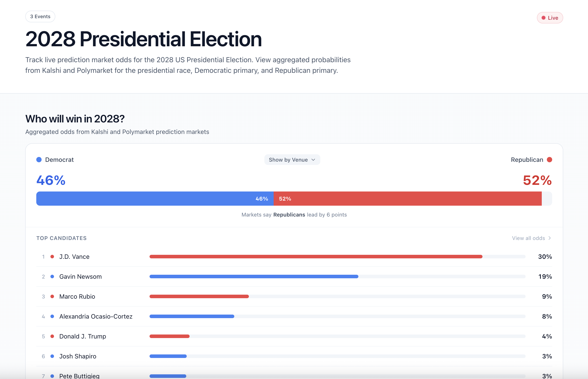Viewport: 588px width, 379px height.
Task: Click Josh Shapiro's blue odds bar
Action: click(x=168, y=356)
